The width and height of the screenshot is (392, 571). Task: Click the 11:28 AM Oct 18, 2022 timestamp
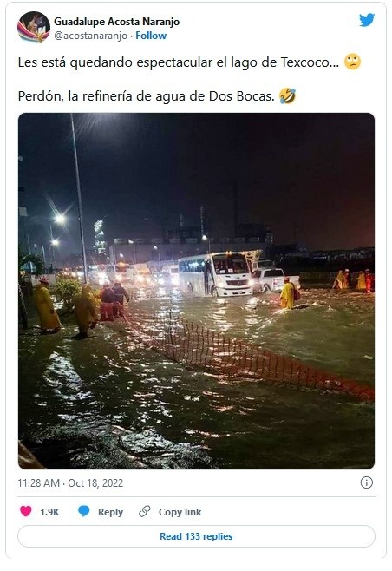[70, 483]
